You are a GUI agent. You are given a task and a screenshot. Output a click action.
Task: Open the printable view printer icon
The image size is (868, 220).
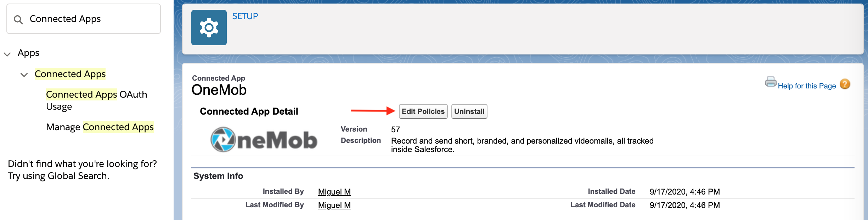point(771,82)
